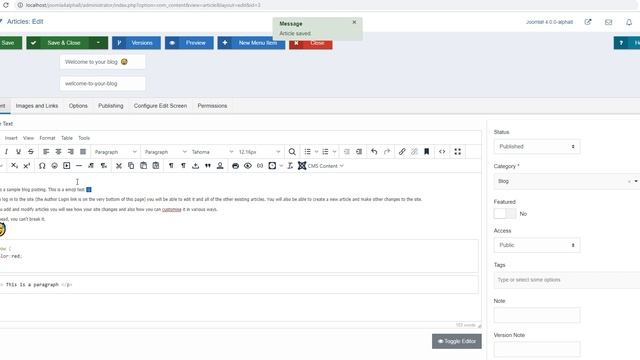Insert a blockquote

point(208,166)
